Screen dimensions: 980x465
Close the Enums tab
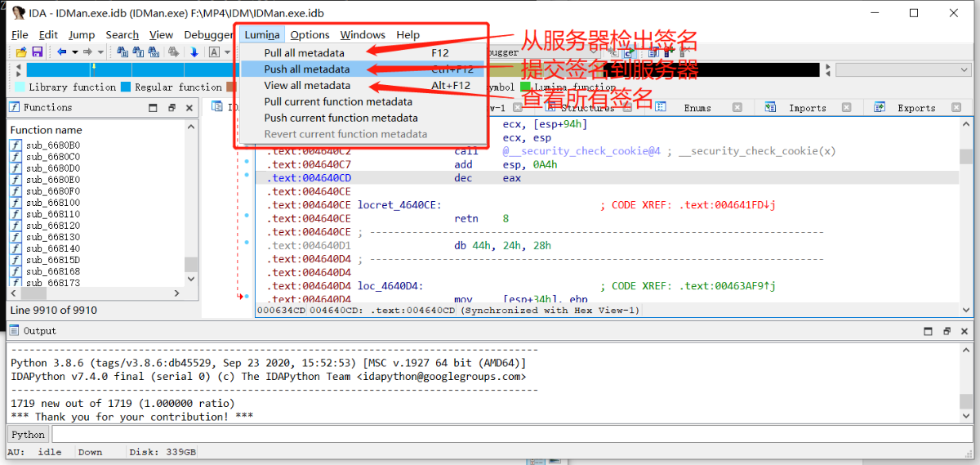(737, 108)
